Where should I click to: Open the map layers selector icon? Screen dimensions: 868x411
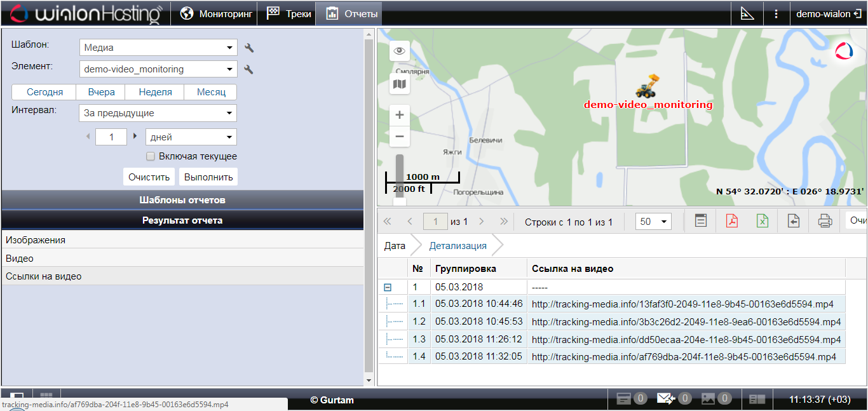(x=400, y=84)
